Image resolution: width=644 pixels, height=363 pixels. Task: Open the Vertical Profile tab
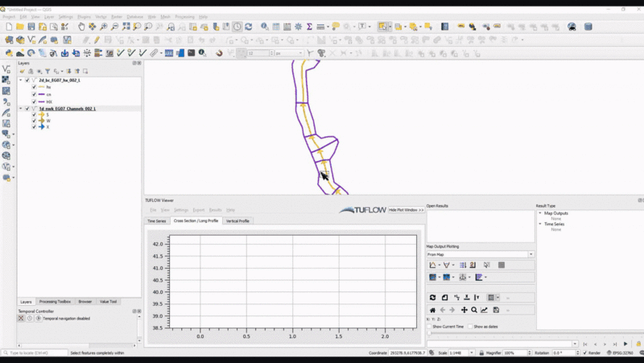point(237,221)
